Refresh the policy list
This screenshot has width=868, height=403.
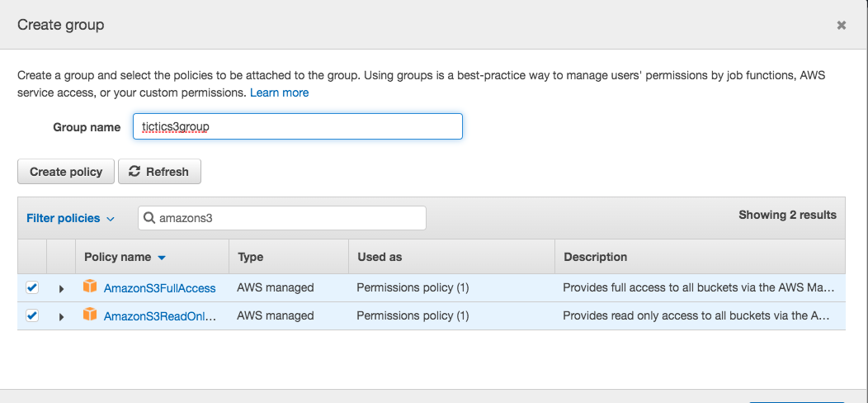159,172
